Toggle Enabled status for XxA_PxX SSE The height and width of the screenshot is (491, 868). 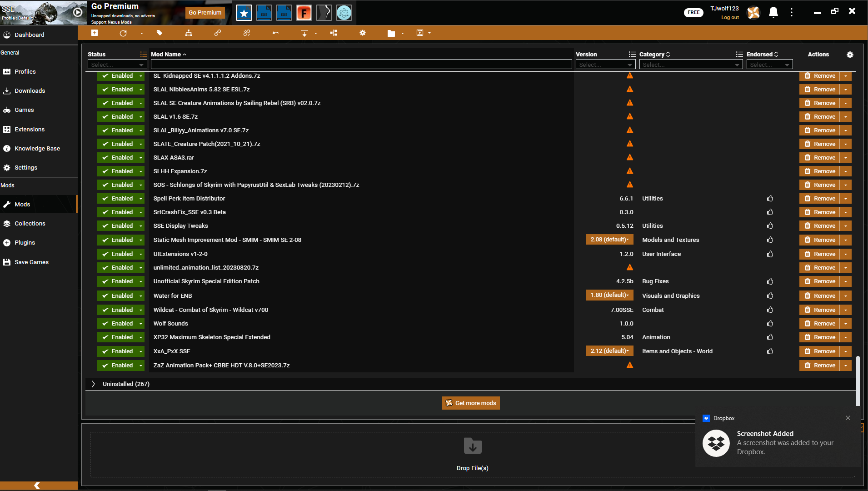[x=117, y=351]
